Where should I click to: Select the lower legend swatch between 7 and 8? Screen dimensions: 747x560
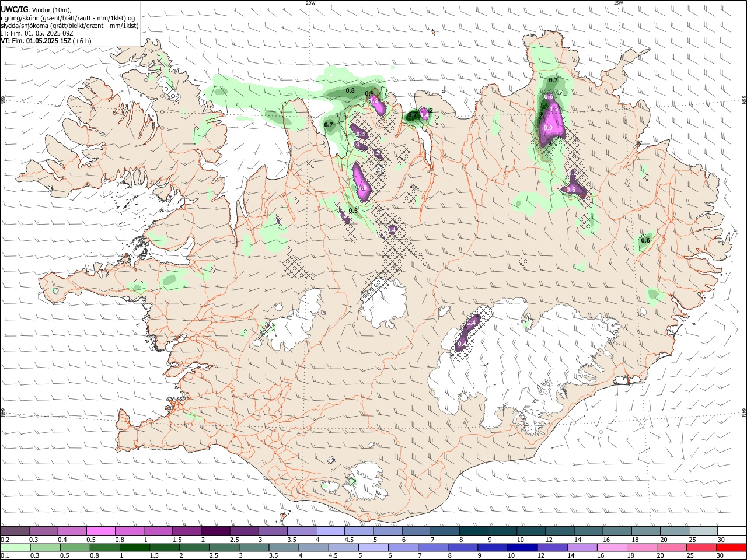click(432, 547)
